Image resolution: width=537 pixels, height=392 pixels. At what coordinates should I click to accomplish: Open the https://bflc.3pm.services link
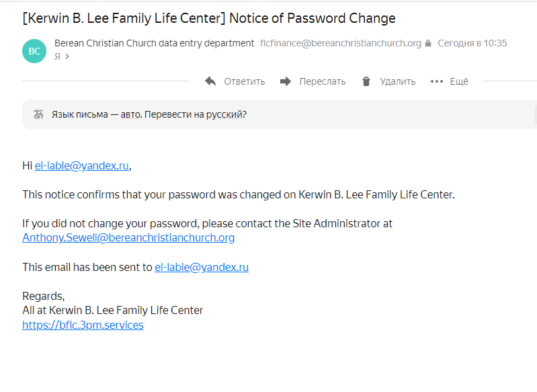(83, 325)
